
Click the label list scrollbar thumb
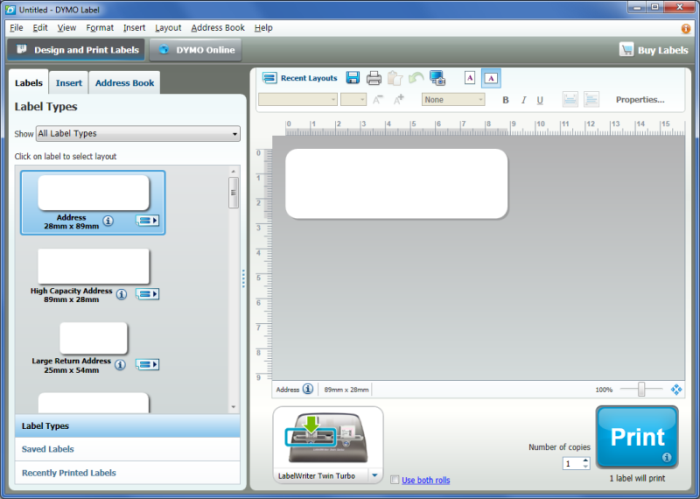[x=233, y=193]
